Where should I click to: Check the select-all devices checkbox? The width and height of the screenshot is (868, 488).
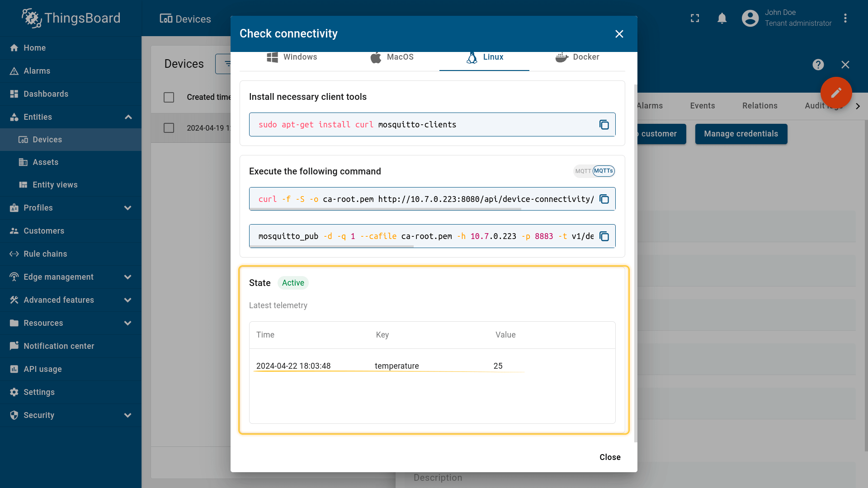(169, 97)
